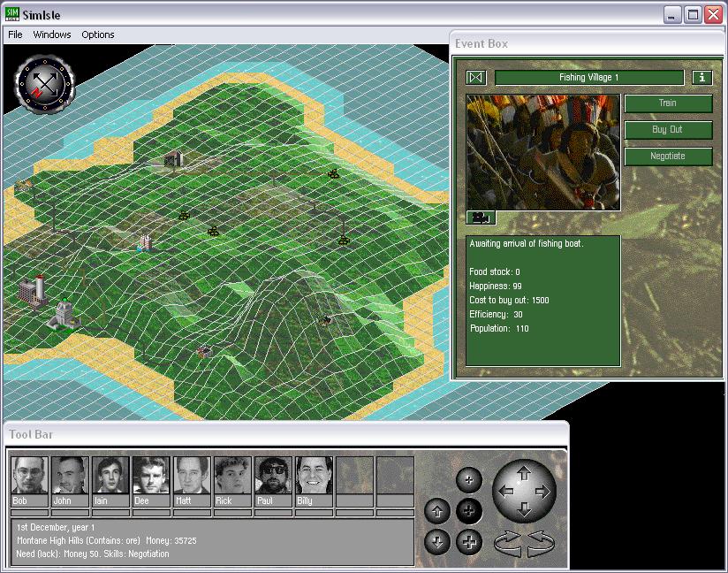The height and width of the screenshot is (573, 728).
Task: Select agent Billy's portrait
Action: [315, 476]
